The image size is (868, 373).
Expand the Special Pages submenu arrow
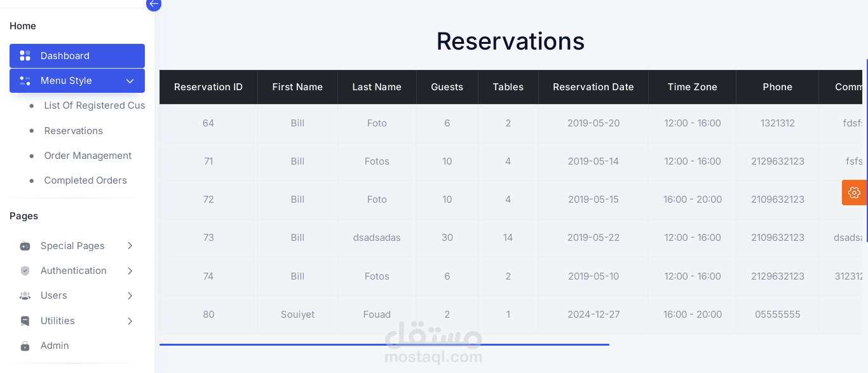tap(130, 246)
